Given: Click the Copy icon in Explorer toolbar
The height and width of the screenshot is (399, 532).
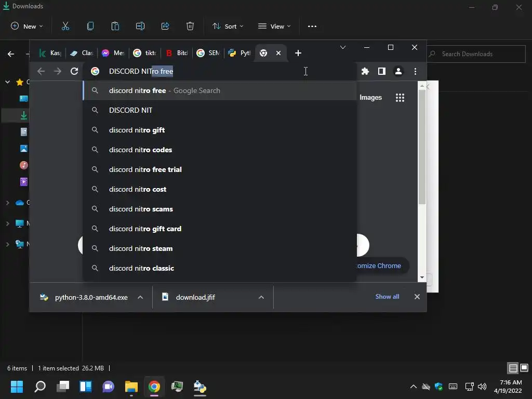Looking at the screenshot, I should click(x=90, y=26).
